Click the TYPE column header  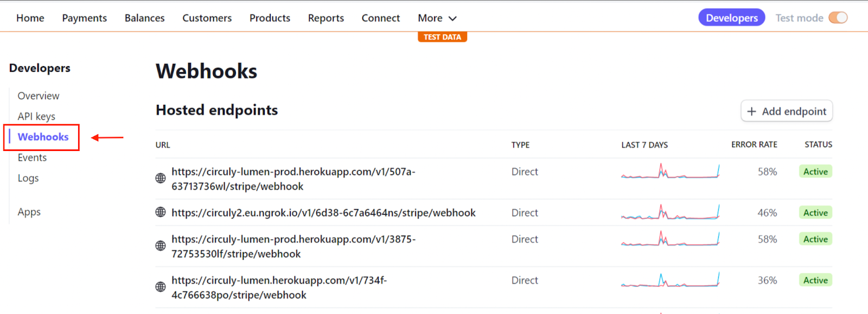(x=521, y=145)
